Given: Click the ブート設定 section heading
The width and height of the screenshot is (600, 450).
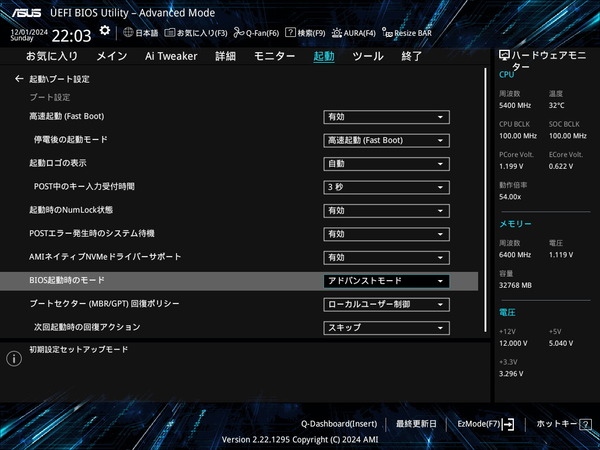Looking at the screenshot, I should pos(50,97).
